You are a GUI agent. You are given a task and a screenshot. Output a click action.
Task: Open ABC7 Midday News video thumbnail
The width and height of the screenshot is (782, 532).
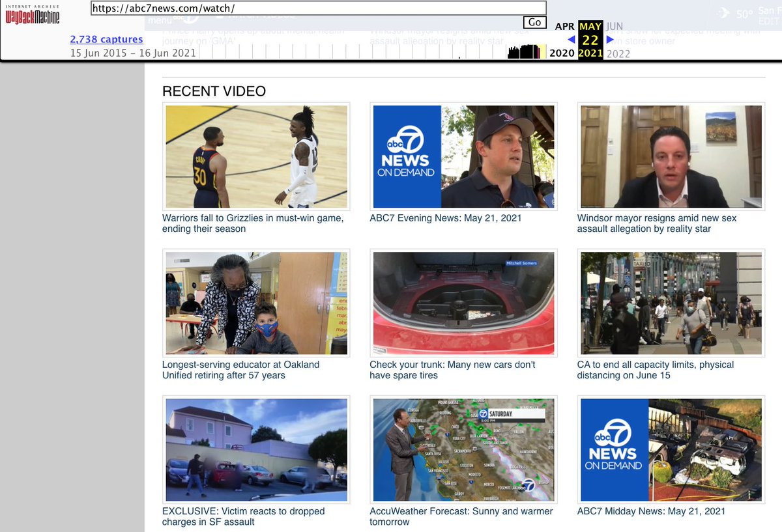671,449
